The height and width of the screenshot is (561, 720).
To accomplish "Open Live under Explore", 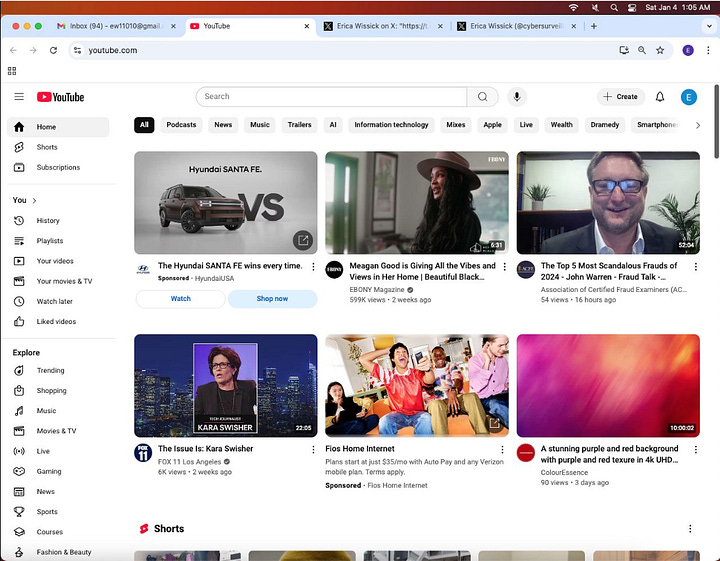I will coord(58,451).
